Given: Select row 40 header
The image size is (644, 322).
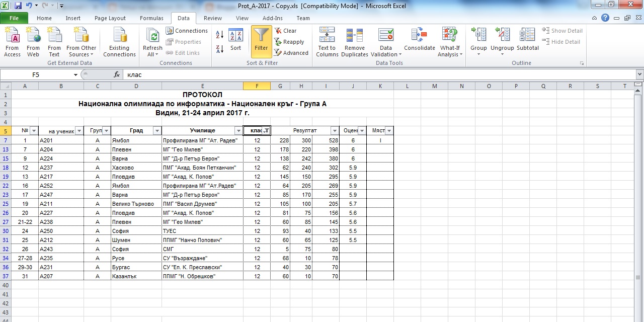Looking at the screenshot, I should click(6, 285).
